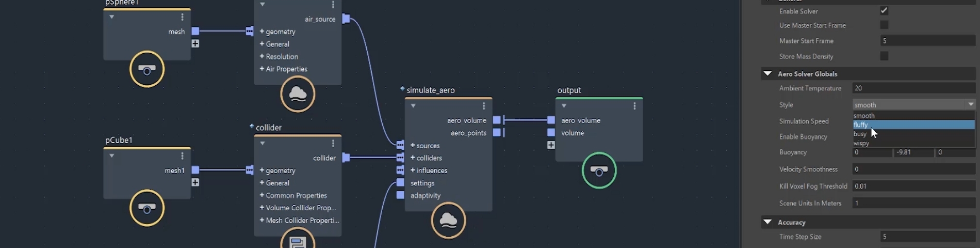Click Master Start Frame value field
This screenshot has width=980, height=248.
(927, 40)
